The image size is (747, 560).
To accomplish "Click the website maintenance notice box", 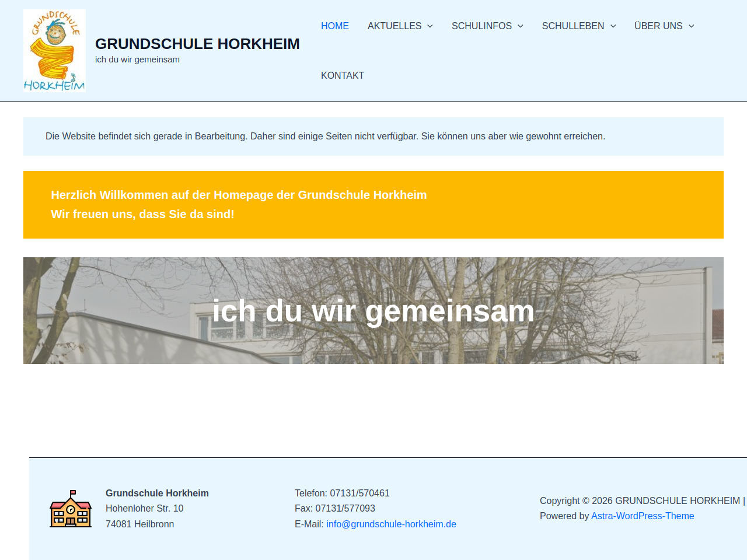I will [x=373, y=136].
